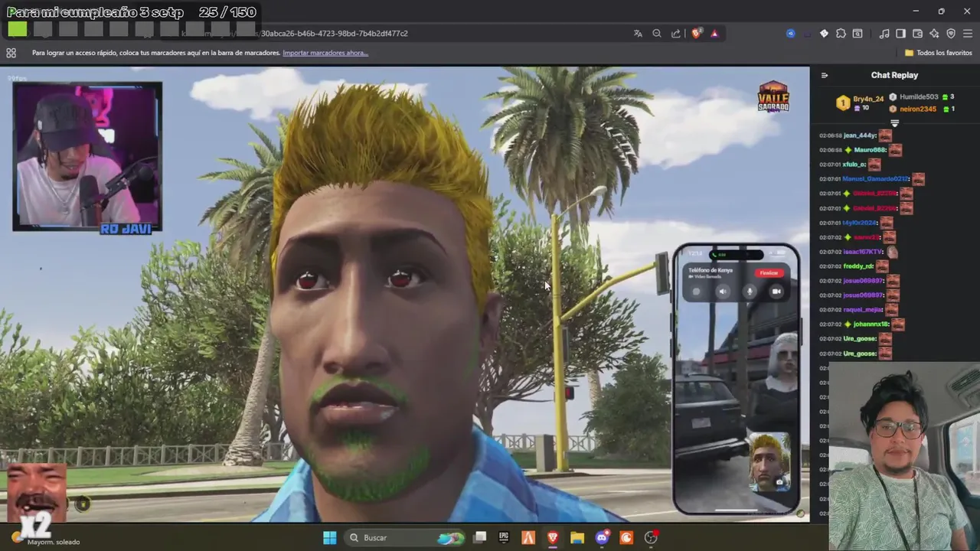980x551 pixels.
Task: Open the diamond-shaped extension icon
Action: (x=824, y=34)
